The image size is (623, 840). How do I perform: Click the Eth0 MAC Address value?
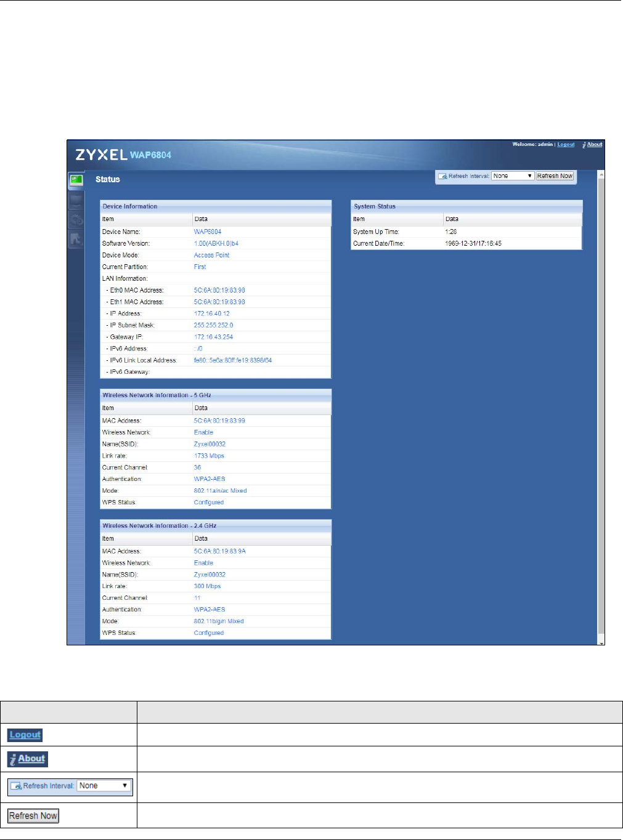(x=219, y=291)
